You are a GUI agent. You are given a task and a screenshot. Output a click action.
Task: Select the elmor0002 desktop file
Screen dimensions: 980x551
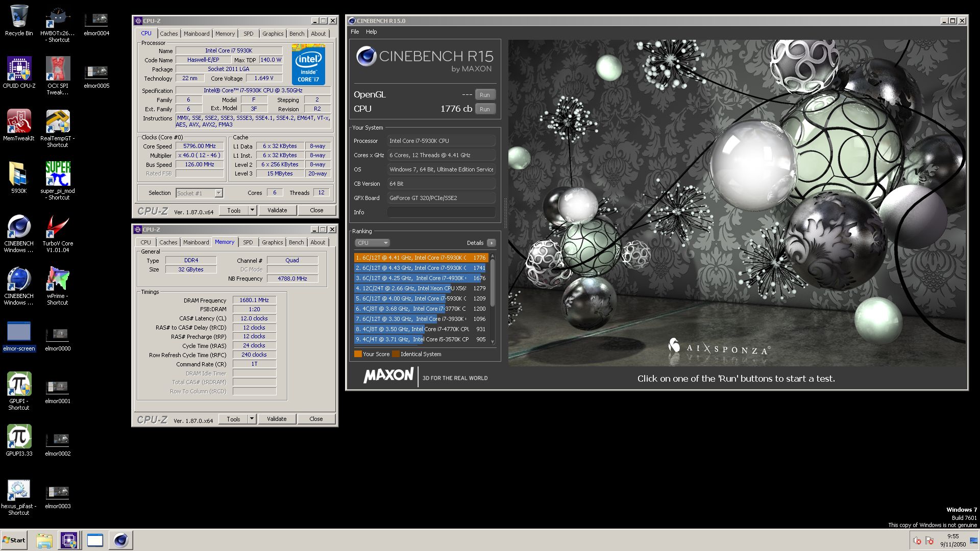[x=58, y=444]
